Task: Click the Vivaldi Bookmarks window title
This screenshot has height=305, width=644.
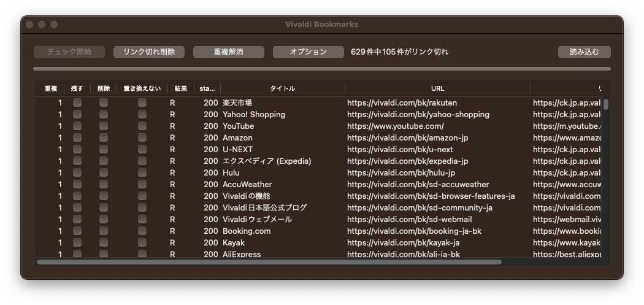Action: [321, 25]
